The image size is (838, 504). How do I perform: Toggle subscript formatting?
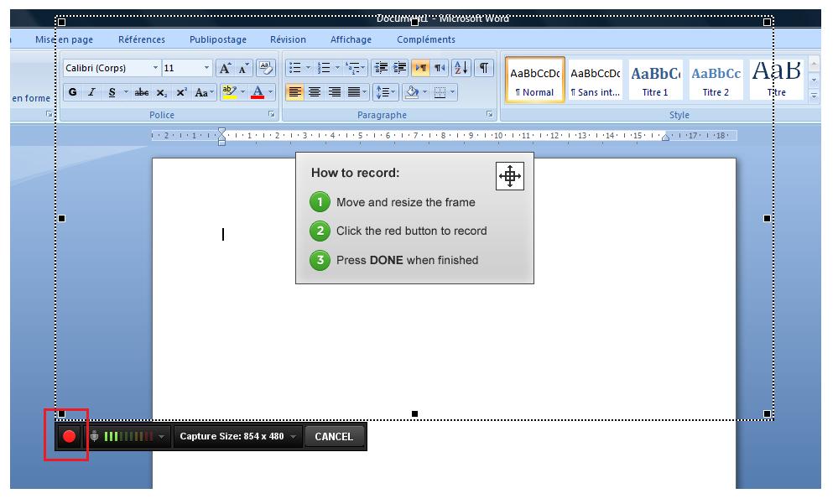pos(161,92)
